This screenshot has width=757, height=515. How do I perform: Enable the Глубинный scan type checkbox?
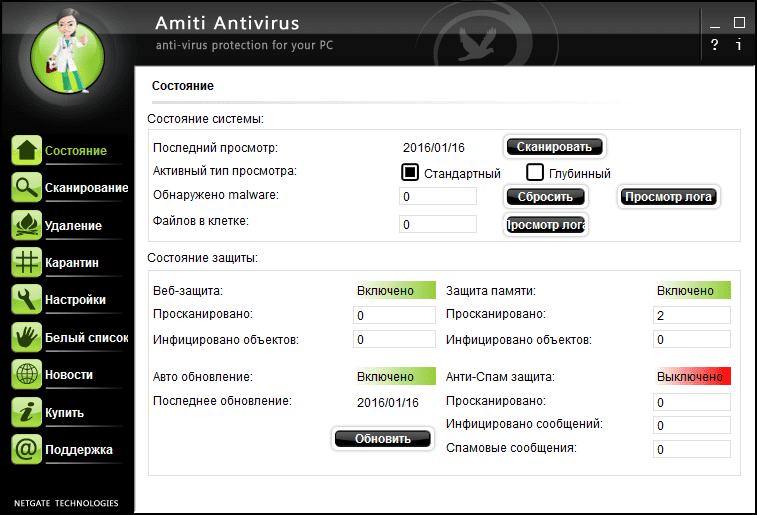[535, 172]
